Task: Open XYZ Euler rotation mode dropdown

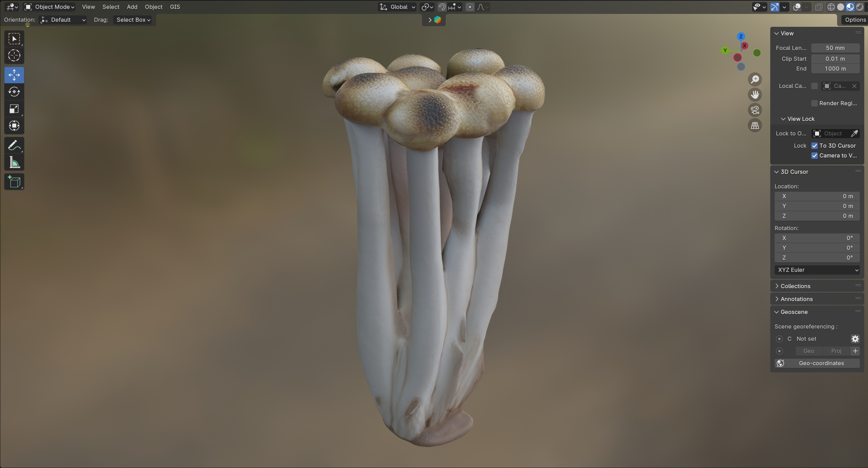Action: pos(817,270)
